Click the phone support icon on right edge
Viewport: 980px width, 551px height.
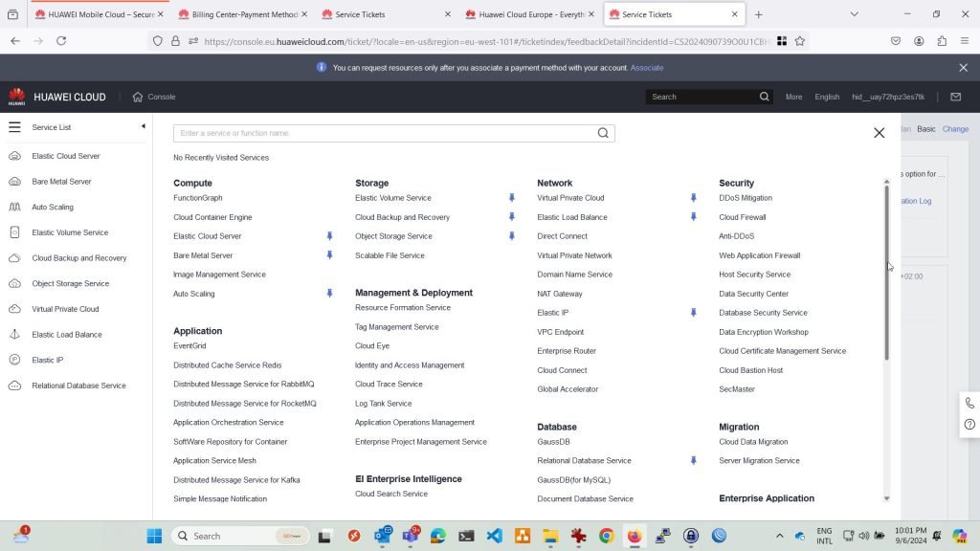pos(969,404)
